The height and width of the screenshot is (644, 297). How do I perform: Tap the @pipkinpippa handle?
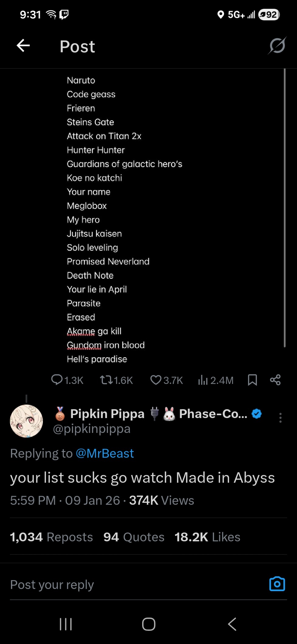[x=92, y=429]
